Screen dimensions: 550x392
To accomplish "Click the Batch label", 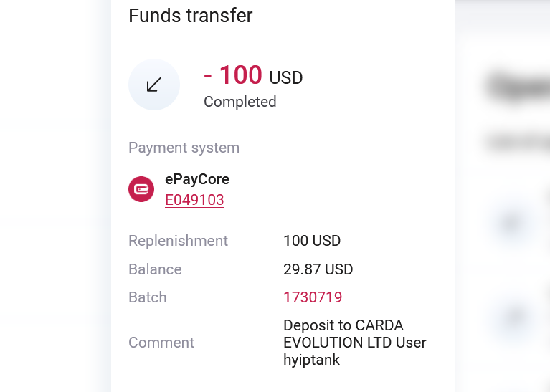I will [147, 297].
